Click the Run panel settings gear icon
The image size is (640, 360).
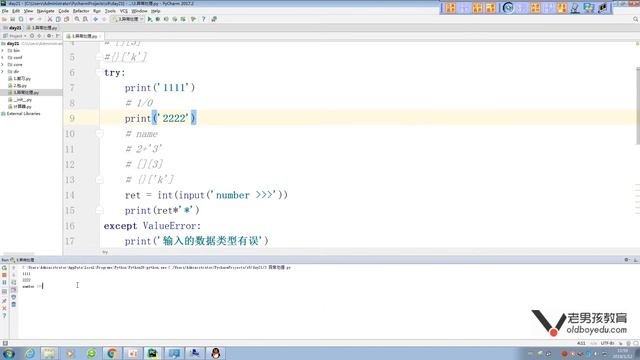pyautogui.click(x=627, y=260)
